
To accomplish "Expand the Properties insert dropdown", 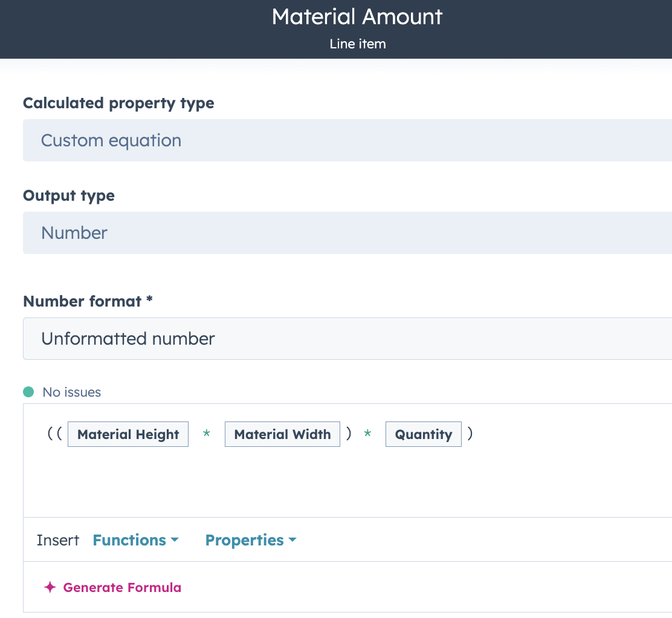I will (251, 540).
